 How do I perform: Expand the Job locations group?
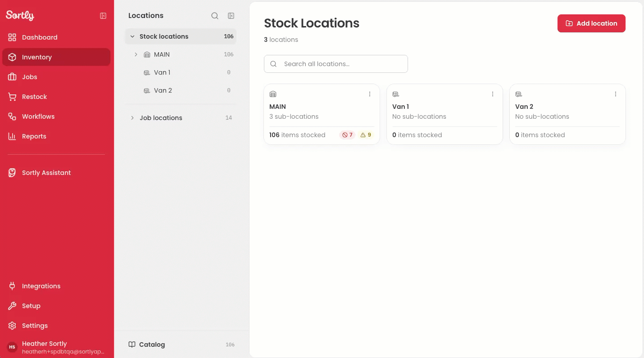132,118
